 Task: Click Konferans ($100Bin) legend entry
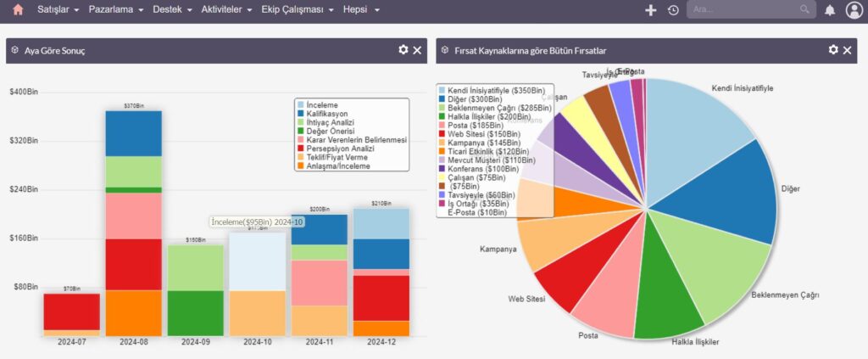click(x=480, y=168)
